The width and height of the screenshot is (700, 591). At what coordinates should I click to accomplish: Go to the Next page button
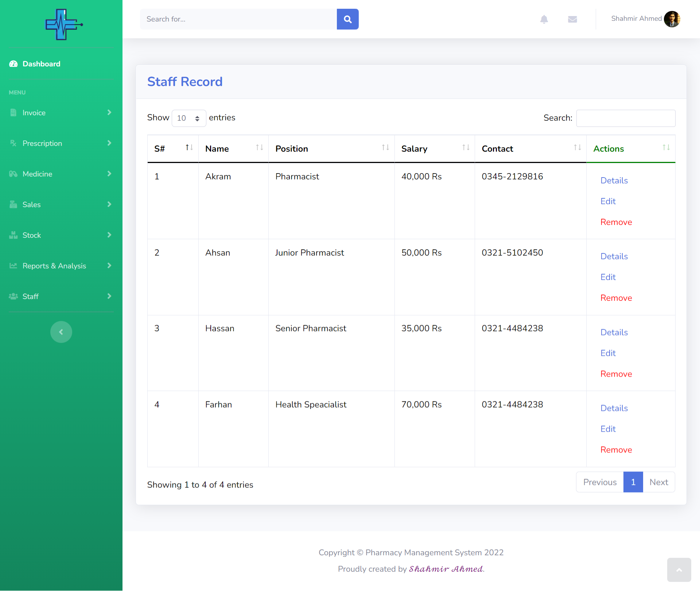coord(658,482)
